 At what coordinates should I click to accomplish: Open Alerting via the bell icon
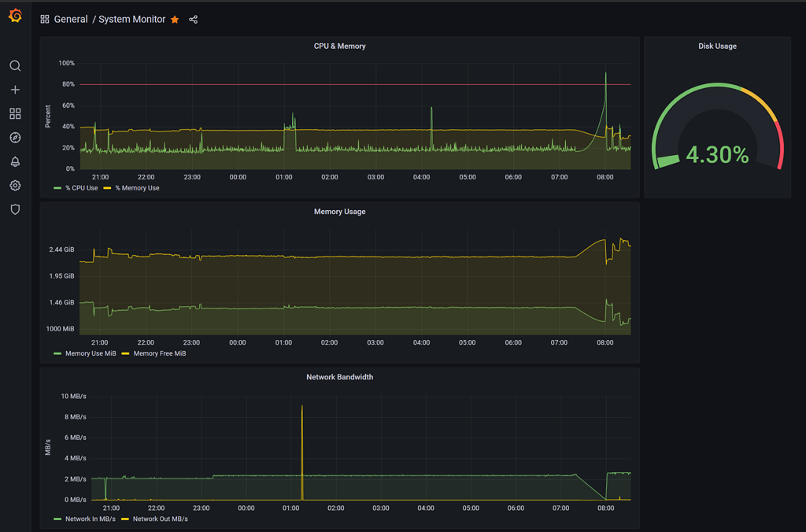click(x=15, y=162)
